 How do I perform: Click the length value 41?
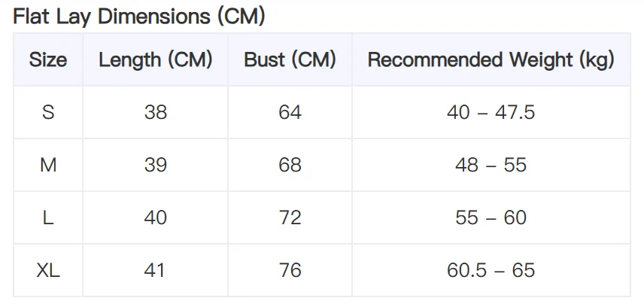154,270
